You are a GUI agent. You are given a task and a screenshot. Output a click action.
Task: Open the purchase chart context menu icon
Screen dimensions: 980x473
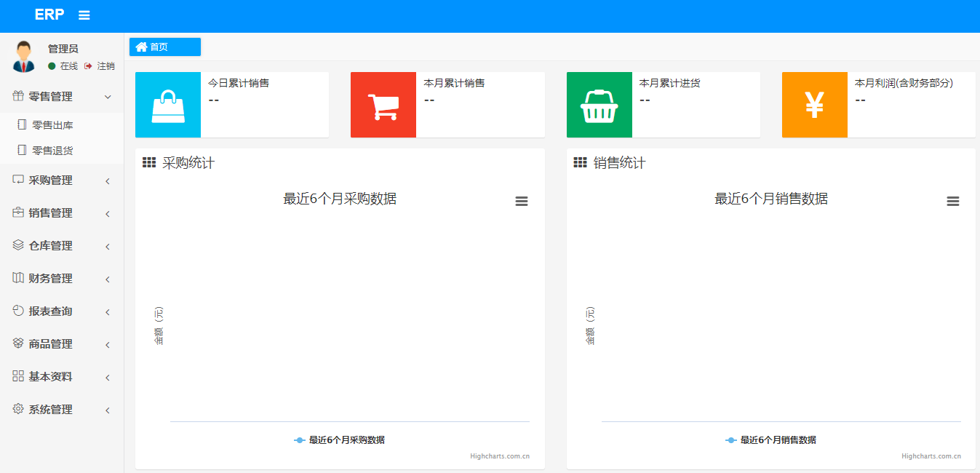pyautogui.click(x=521, y=202)
